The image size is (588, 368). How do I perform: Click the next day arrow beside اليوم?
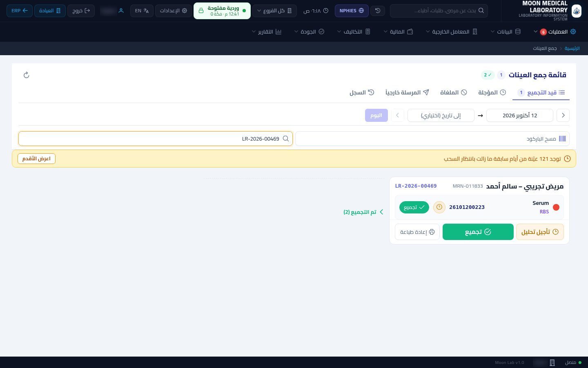pos(397,115)
